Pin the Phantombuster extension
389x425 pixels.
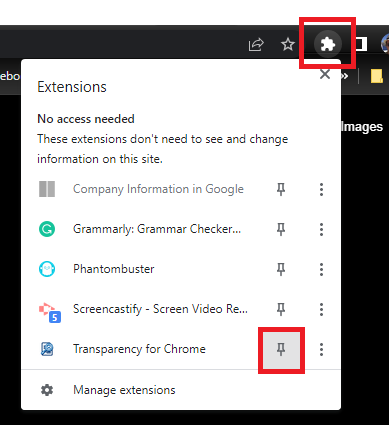281,269
